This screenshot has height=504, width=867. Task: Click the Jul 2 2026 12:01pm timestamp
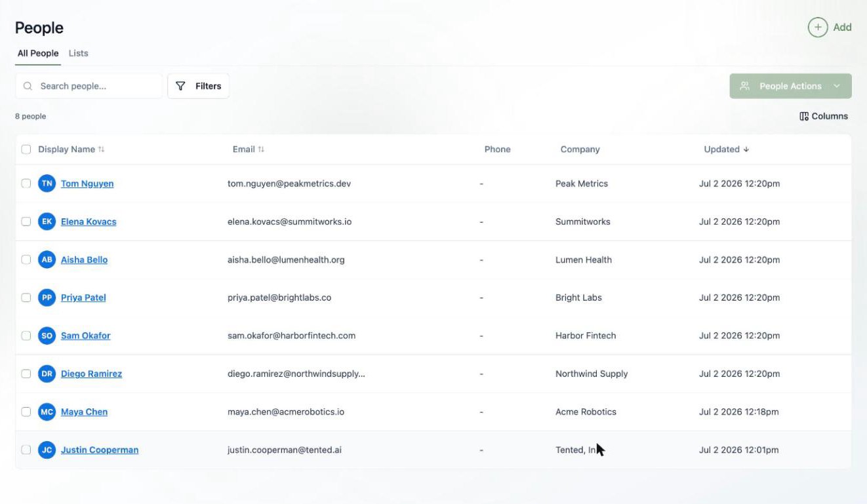click(x=739, y=450)
